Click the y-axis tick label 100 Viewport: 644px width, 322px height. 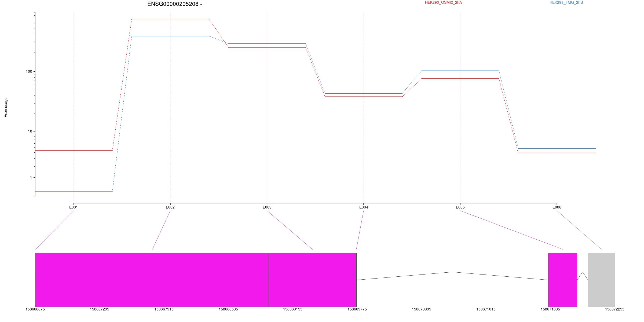[x=29, y=71]
